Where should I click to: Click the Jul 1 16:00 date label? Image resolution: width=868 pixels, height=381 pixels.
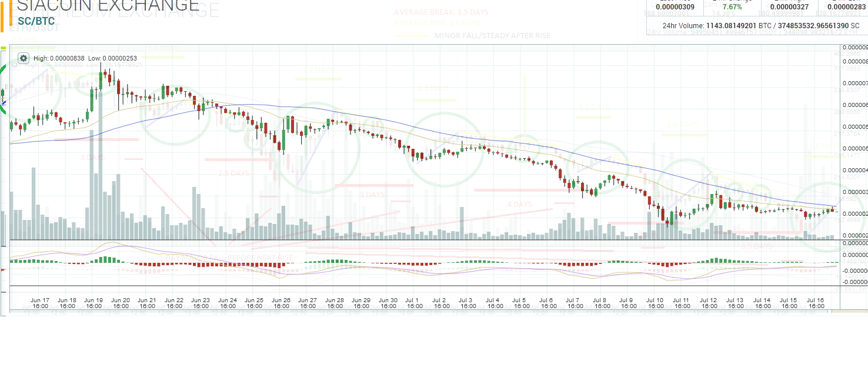tap(415, 303)
